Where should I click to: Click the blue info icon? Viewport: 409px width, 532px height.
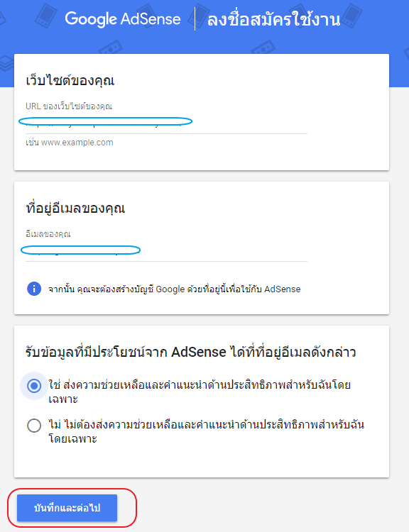pos(34,289)
